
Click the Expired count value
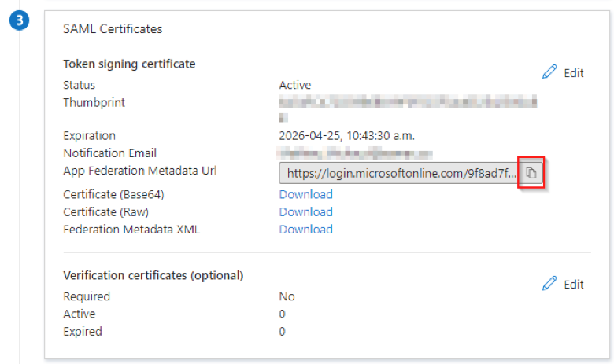coord(282,332)
